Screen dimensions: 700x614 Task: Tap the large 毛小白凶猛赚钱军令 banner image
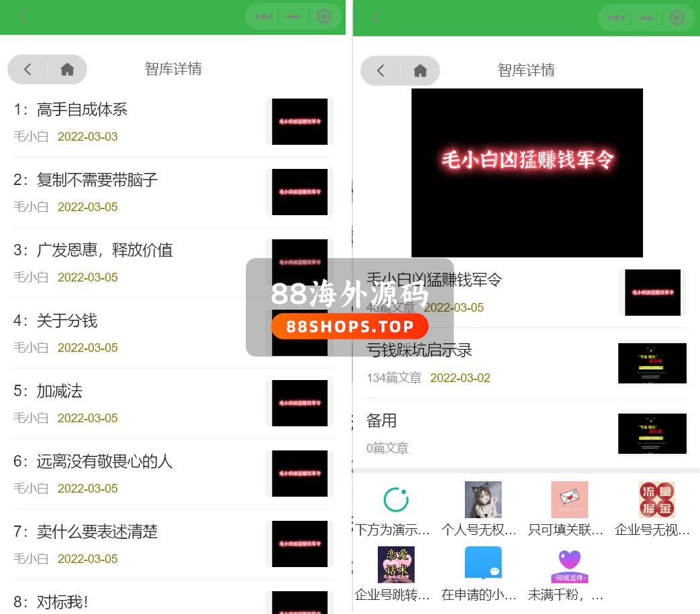[x=527, y=173]
